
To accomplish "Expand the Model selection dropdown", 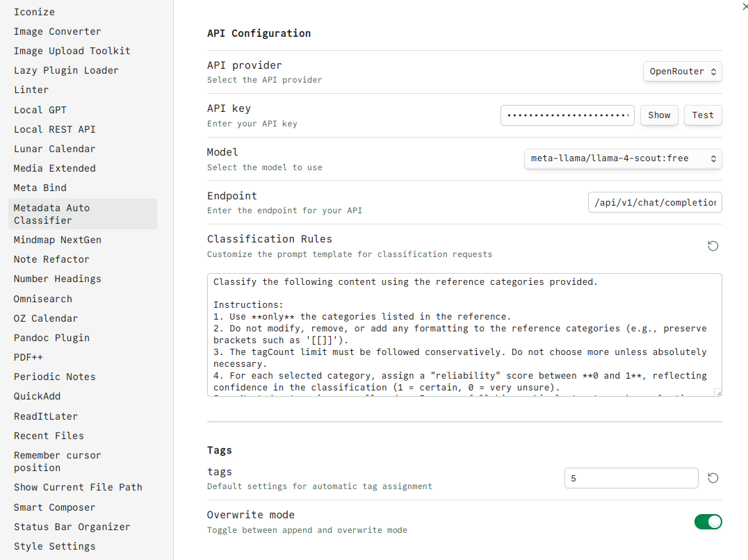I will click(622, 159).
